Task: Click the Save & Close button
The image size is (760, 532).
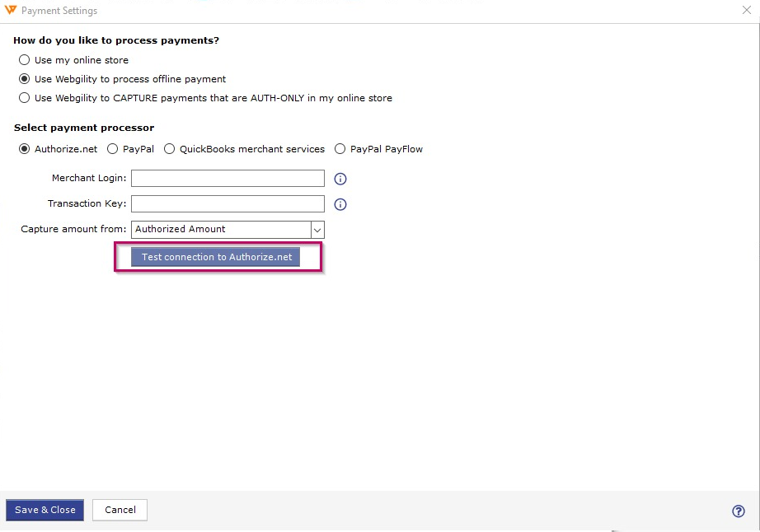Action: pos(45,511)
